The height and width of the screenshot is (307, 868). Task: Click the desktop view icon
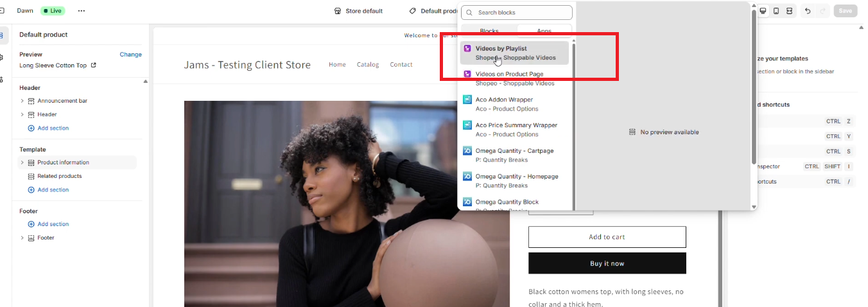[x=763, y=11]
